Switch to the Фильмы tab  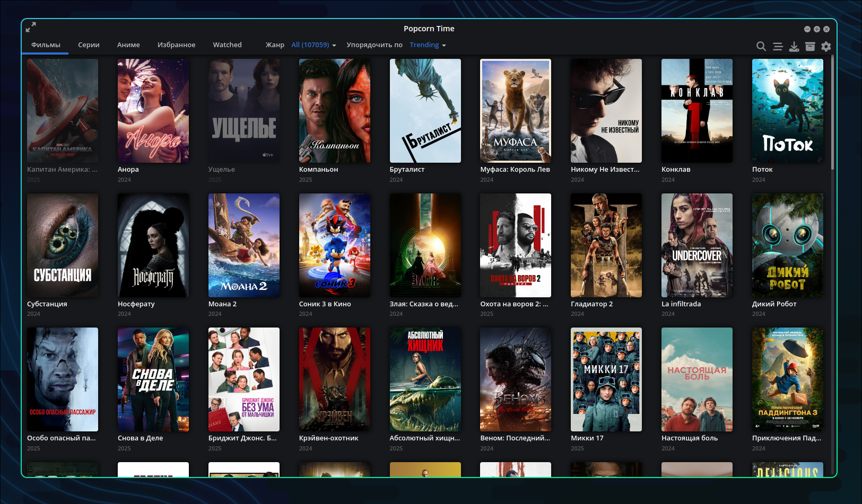coord(46,45)
